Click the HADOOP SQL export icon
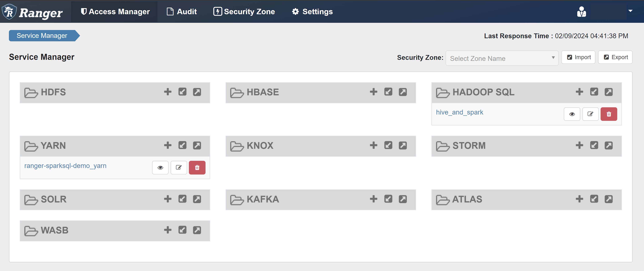644x271 pixels. point(608,92)
